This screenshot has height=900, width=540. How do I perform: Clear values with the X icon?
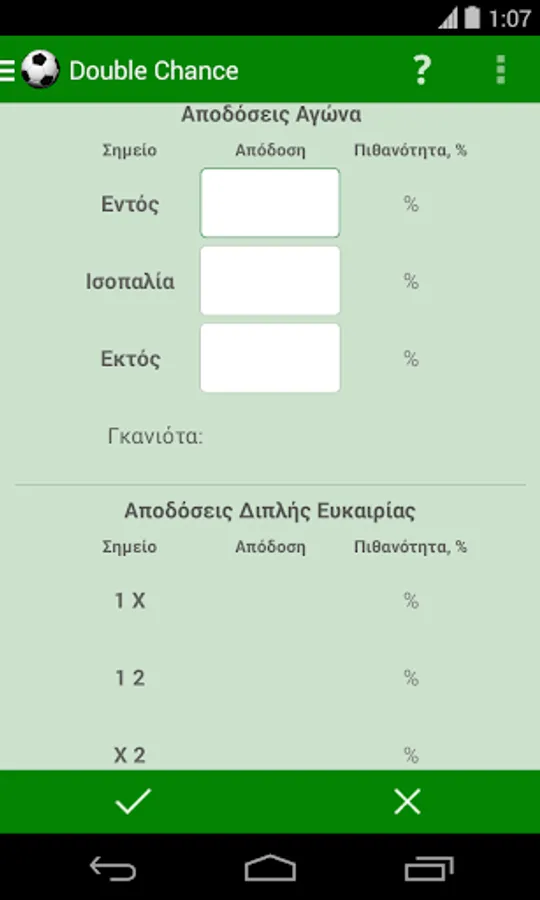click(407, 801)
